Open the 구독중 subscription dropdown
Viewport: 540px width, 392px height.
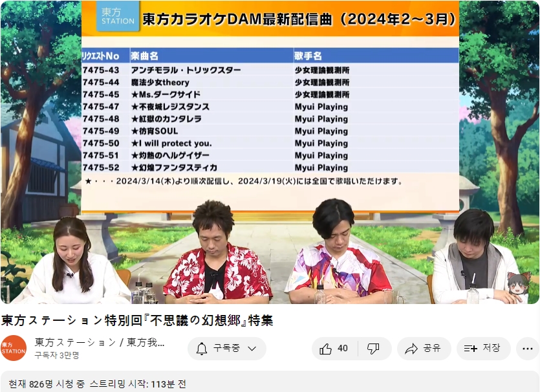pos(227,349)
